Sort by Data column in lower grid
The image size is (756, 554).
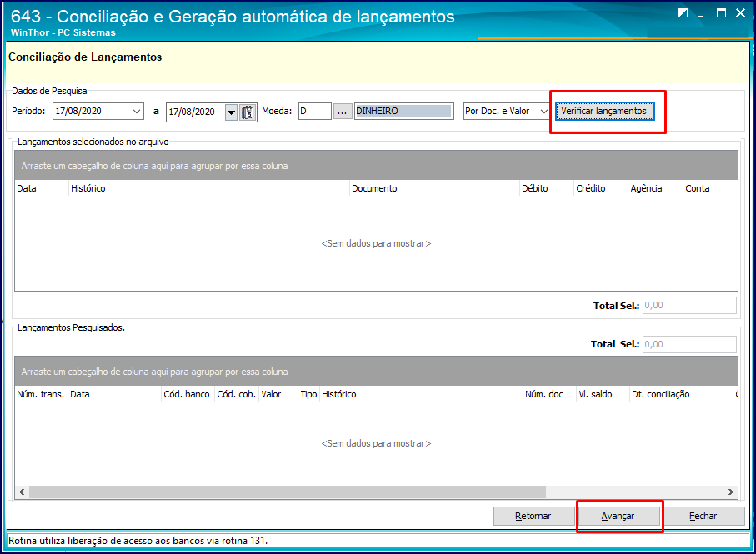114,394
